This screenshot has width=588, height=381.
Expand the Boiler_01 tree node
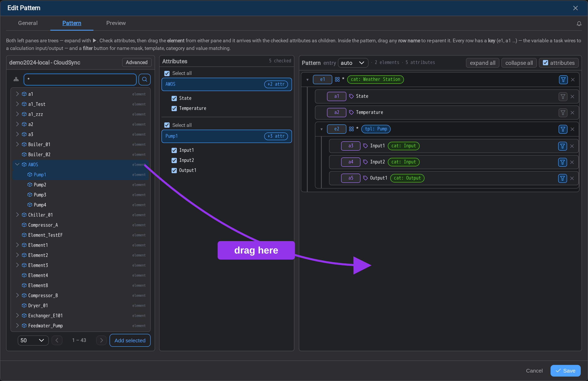click(x=17, y=144)
